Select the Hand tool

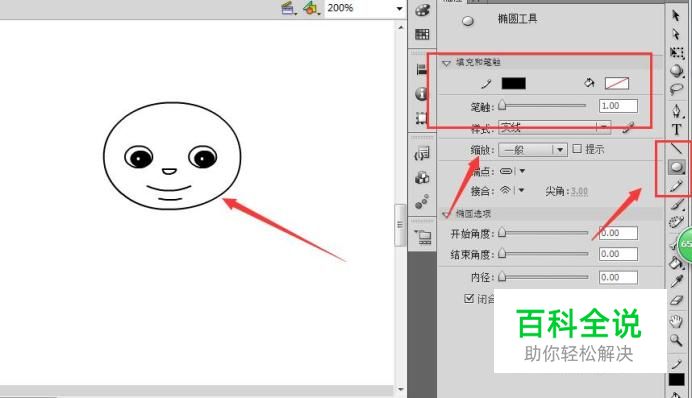(x=676, y=321)
